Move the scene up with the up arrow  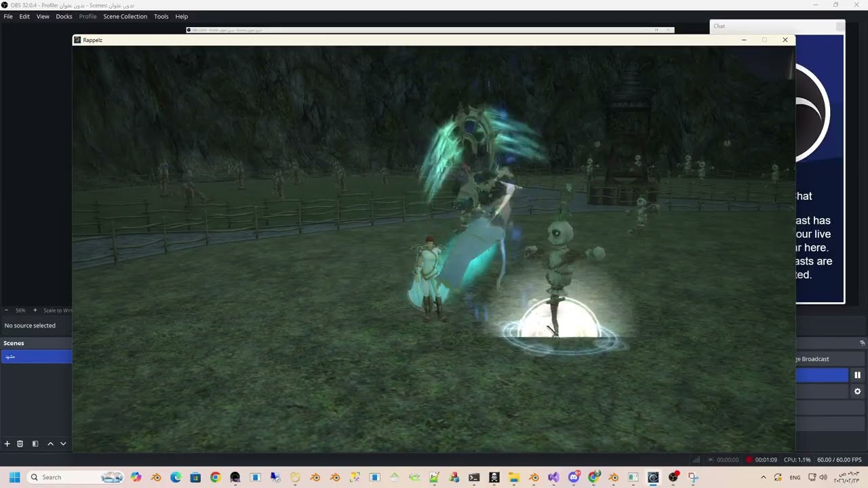pyautogui.click(x=50, y=443)
